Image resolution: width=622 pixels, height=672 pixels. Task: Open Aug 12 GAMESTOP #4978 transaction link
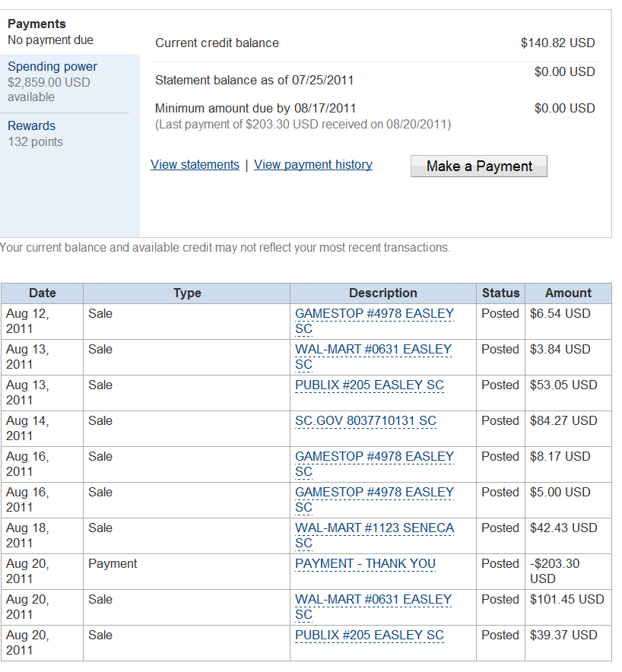[x=374, y=321]
